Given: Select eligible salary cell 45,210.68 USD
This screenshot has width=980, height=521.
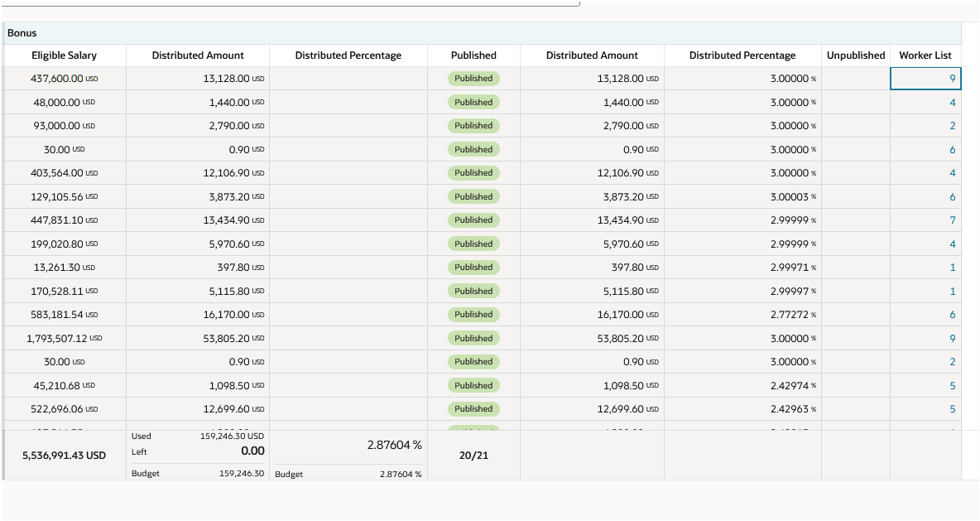Looking at the screenshot, I should click(x=65, y=386).
